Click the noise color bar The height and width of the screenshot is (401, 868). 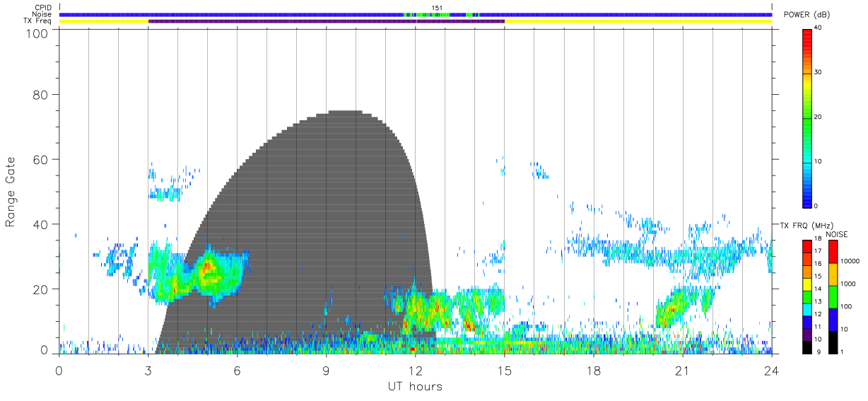833,296
